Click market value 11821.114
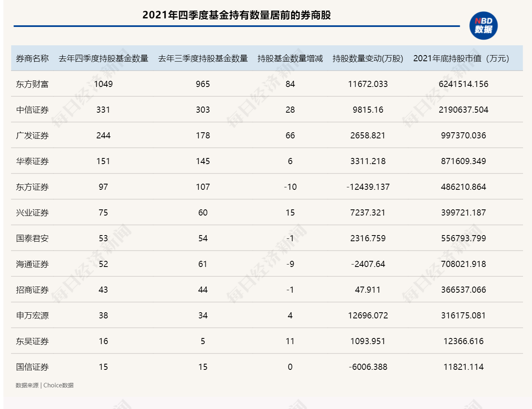 [463, 367]
